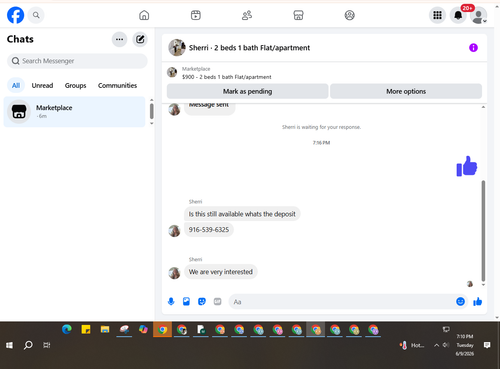Open the Windows taskbar search icon
The image size is (500, 369).
28,345
